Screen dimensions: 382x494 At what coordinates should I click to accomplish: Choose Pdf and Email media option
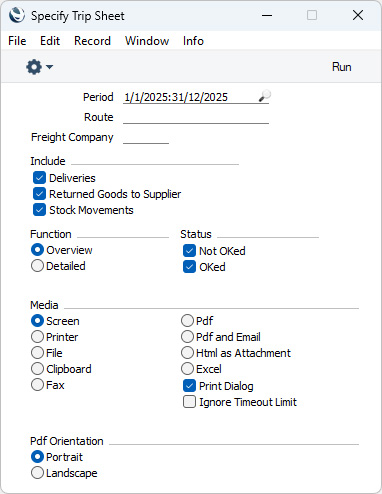point(187,337)
